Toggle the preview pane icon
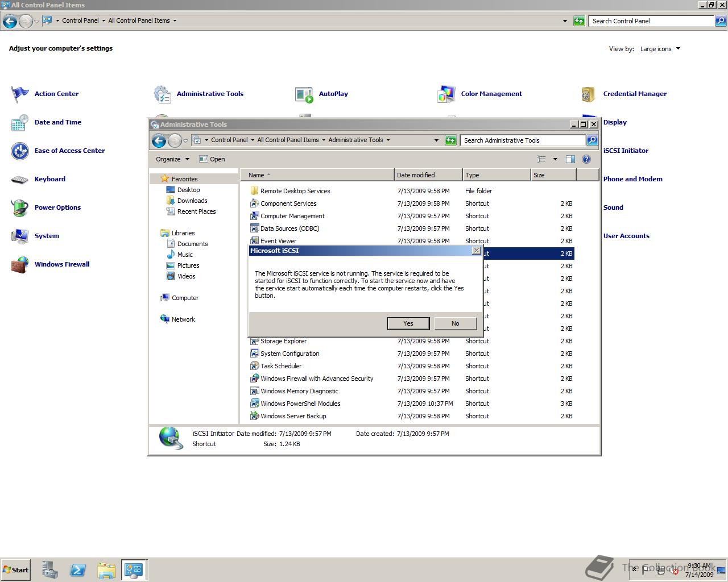 570,159
